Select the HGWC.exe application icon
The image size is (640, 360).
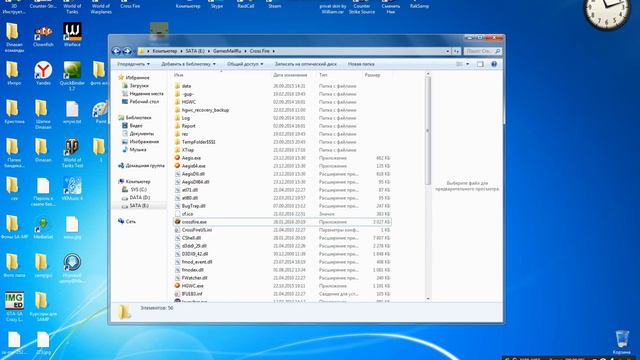[177, 286]
